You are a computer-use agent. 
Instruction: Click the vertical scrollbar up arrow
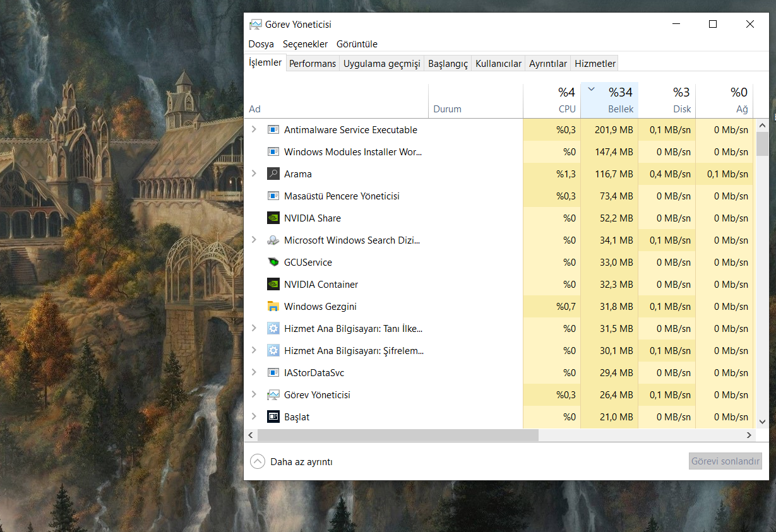[762, 125]
